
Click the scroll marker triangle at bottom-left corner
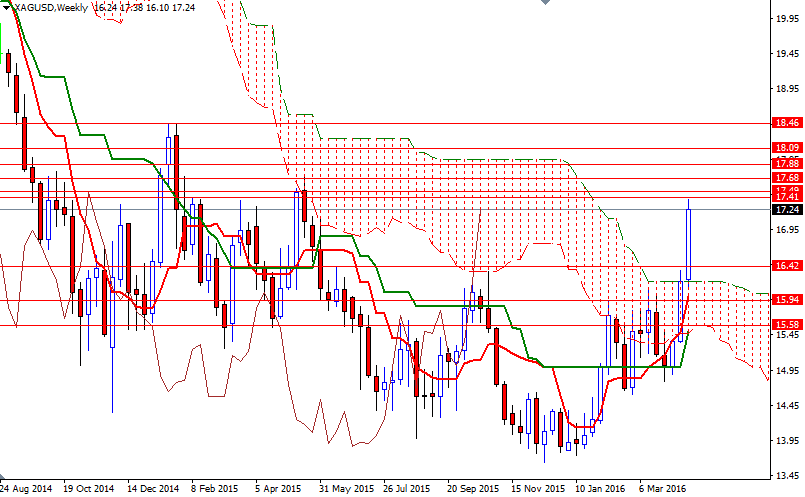tap(3, 476)
